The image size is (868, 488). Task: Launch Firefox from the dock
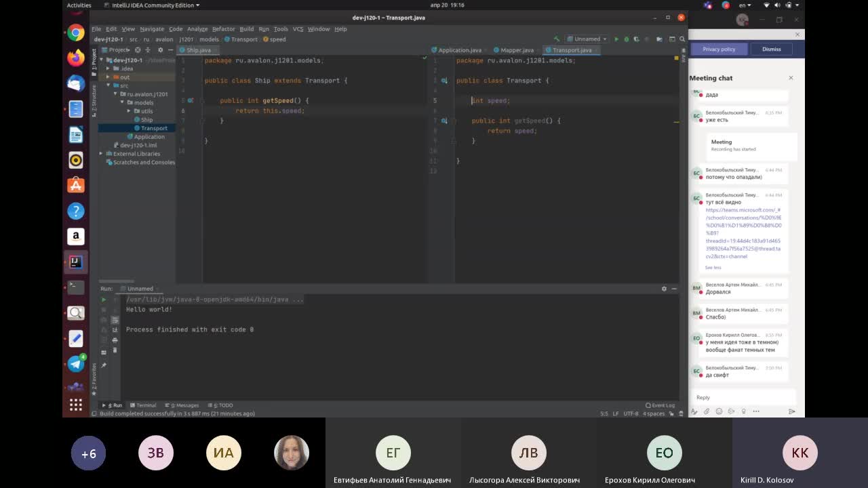pyautogui.click(x=76, y=58)
